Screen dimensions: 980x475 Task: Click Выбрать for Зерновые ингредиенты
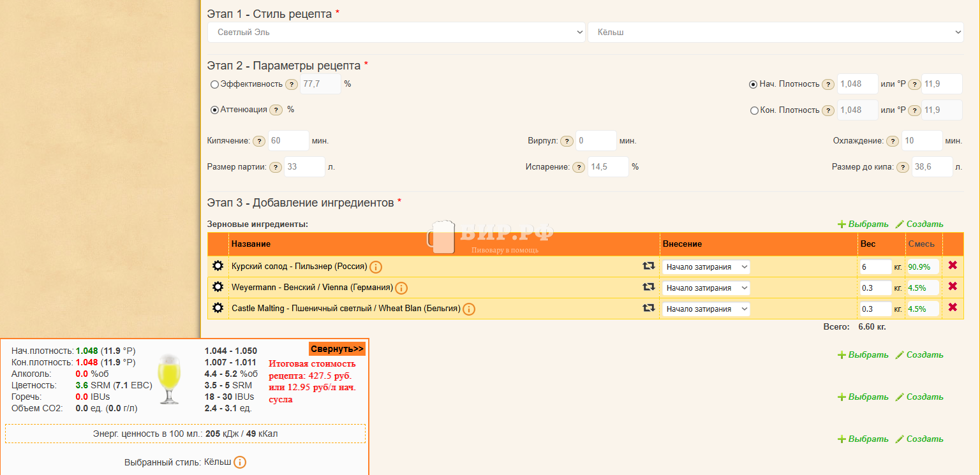863,224
